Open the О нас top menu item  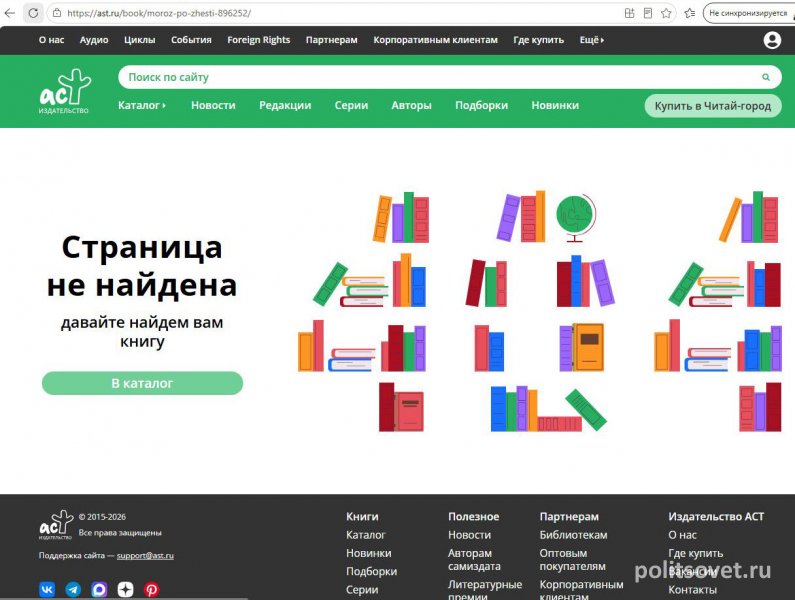pyautogui.click(x=51, y=40)
